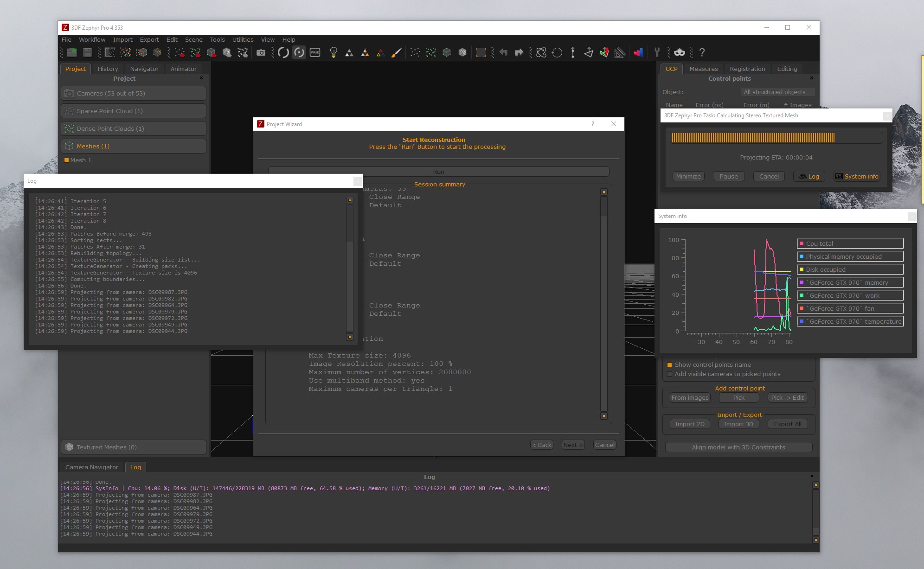Click the floppy disk save icon
The image size is (924, 569).
pyautogui.click(x=88, y=52)
